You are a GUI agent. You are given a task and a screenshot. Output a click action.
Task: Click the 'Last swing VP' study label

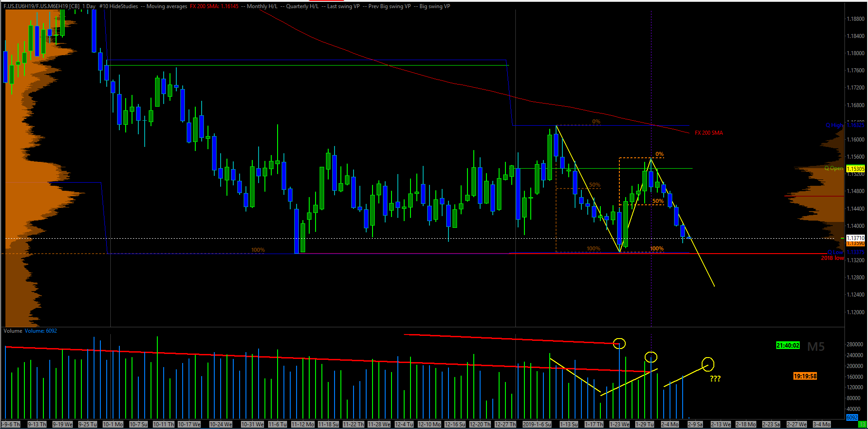(x=344, y=6)
